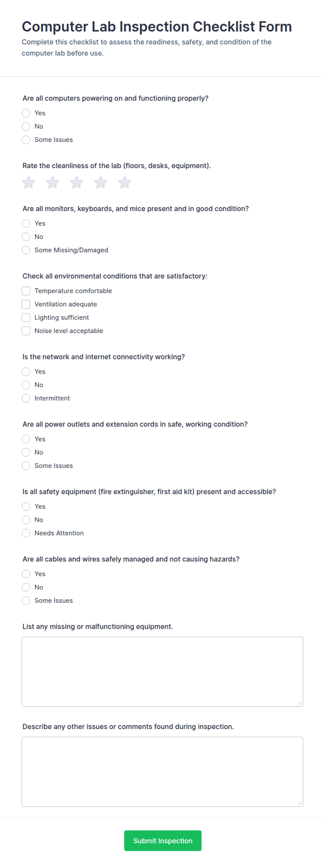Screen dimensions: 322x868
Task: Select No for monitors and keyboards condition
Action: (x=26, y=237)
